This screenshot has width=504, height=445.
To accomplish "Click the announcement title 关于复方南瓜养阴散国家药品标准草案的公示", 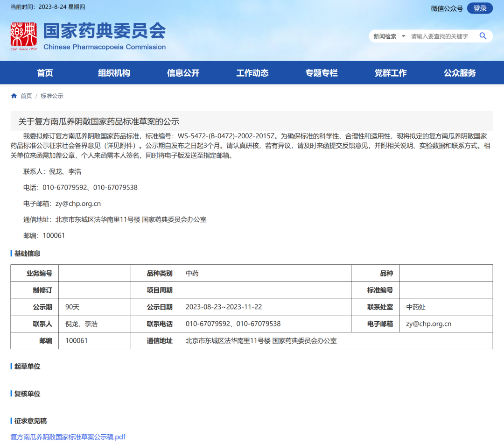I will [x=98, y=121].
